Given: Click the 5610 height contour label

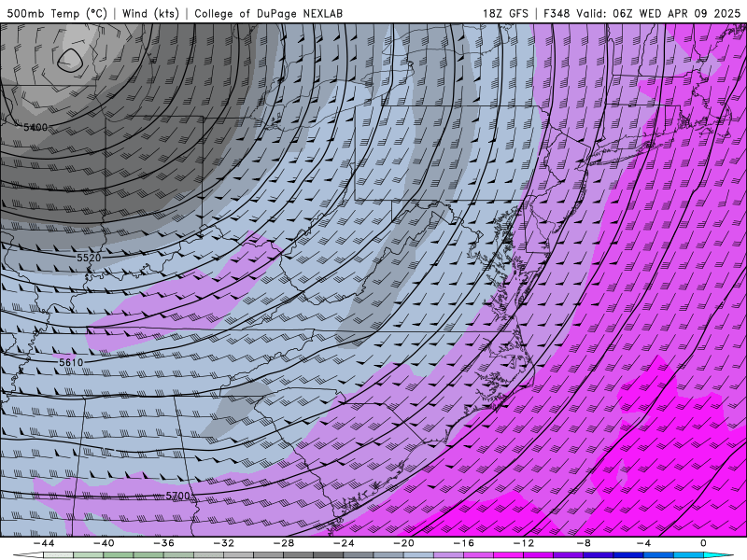Looking at the screenshot, I should [x=71, y=362].
